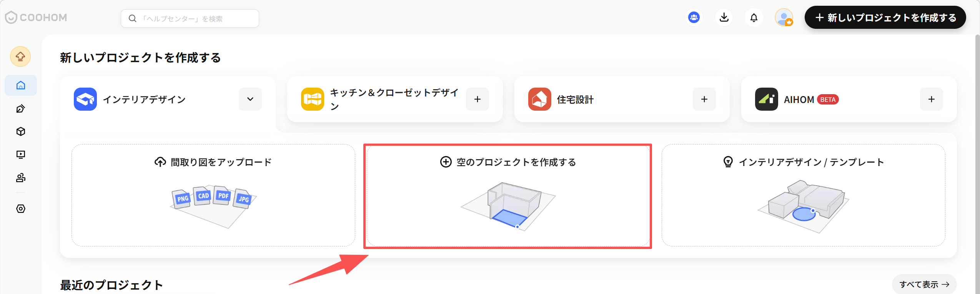Open the user profile avatar
980x294 pixels.
point(784,18)
